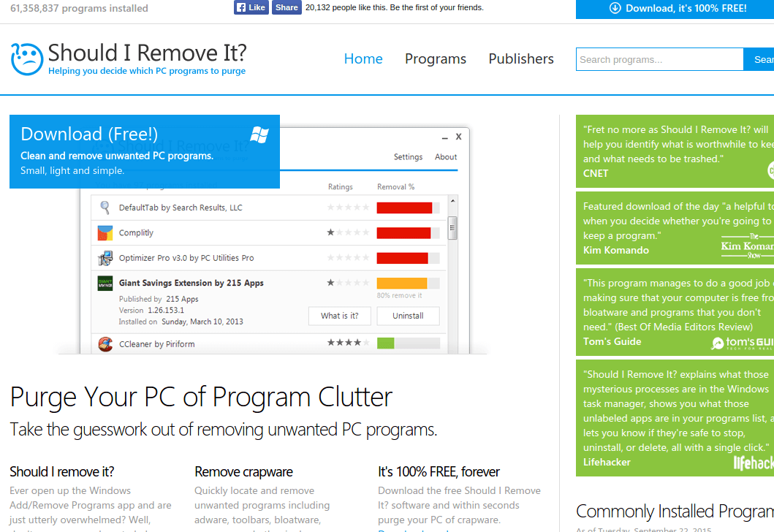
Task: Click the CCleaner program icon
Action: [x=105, y=344]
